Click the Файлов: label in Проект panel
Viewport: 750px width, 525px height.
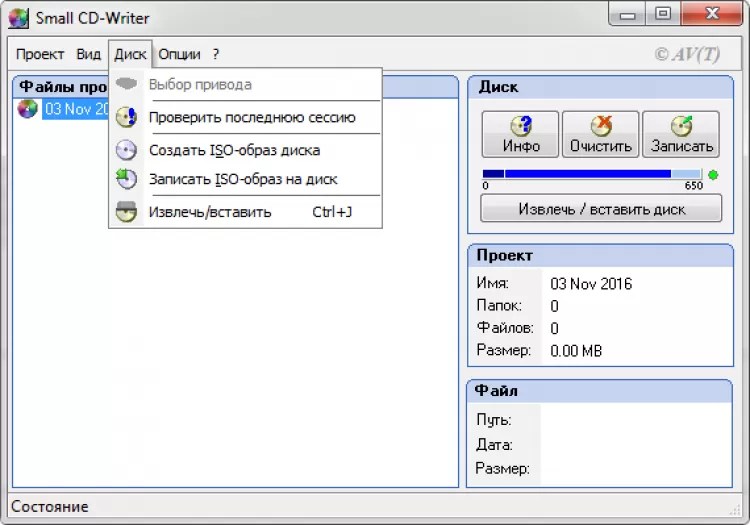pos(505,328)
